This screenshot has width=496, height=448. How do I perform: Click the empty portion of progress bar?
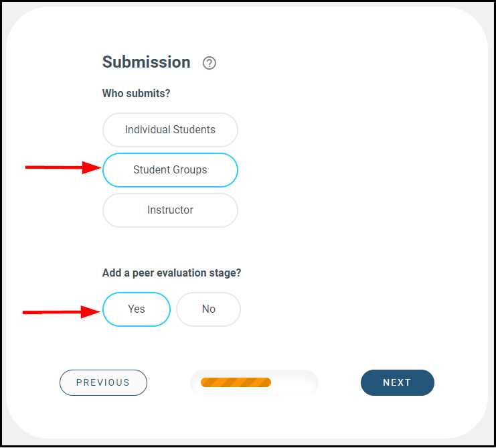pos(293,382)
